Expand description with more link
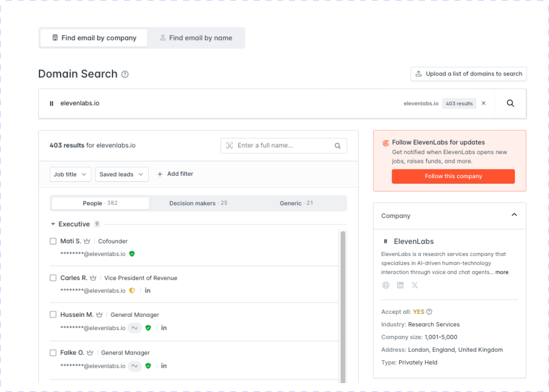The height and width of the screenshot is (392, 549). tap(502, 272)
